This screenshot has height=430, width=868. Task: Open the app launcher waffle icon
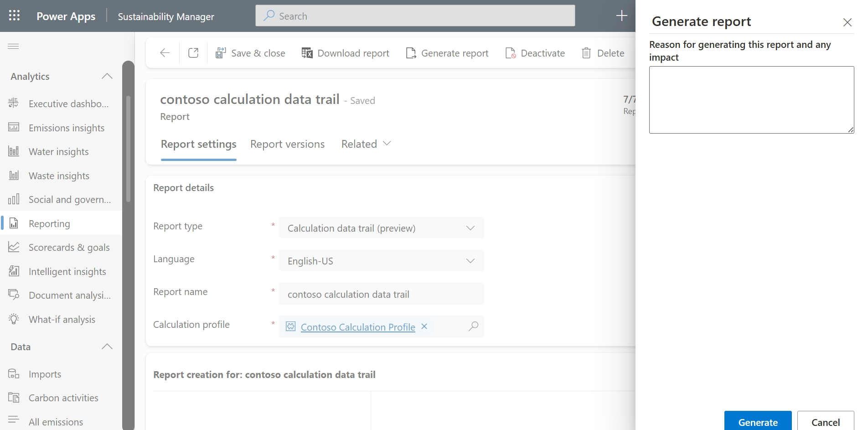click(x=14, y=16)
